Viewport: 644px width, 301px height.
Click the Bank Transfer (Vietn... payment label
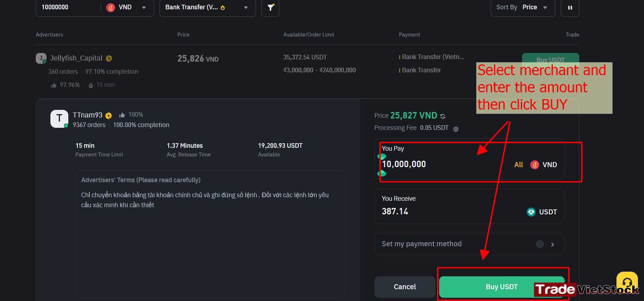pos(433,57)
